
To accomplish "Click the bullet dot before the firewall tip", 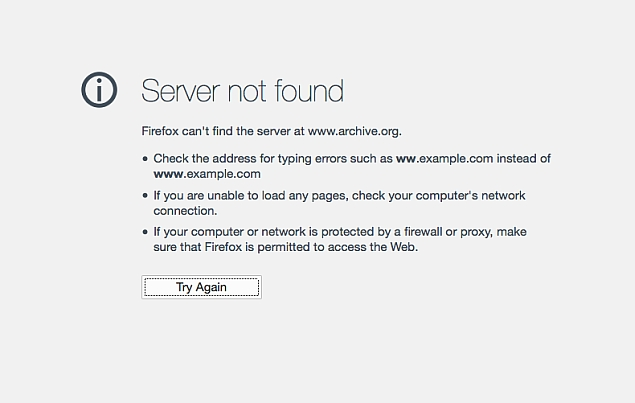I will [x=145, y=232].
